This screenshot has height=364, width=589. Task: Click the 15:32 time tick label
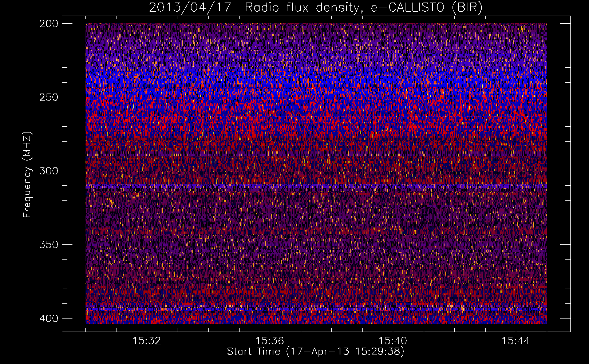click(x=147, y=341)
